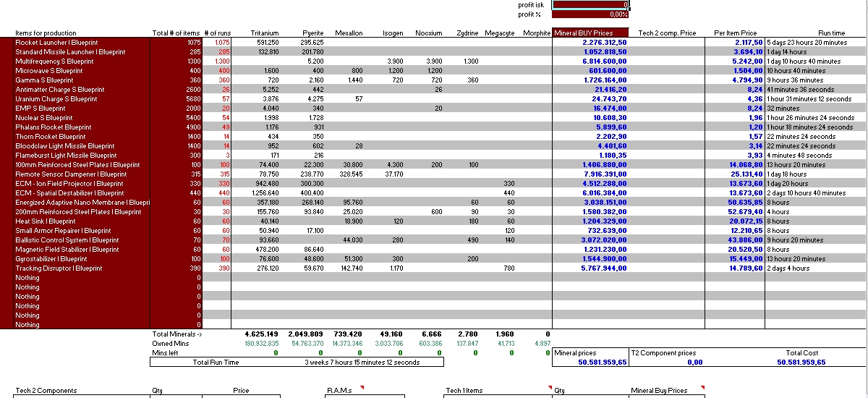Click the Tritanium column header
The width and height of the screenshot is (868, 398).
(265, 33)
